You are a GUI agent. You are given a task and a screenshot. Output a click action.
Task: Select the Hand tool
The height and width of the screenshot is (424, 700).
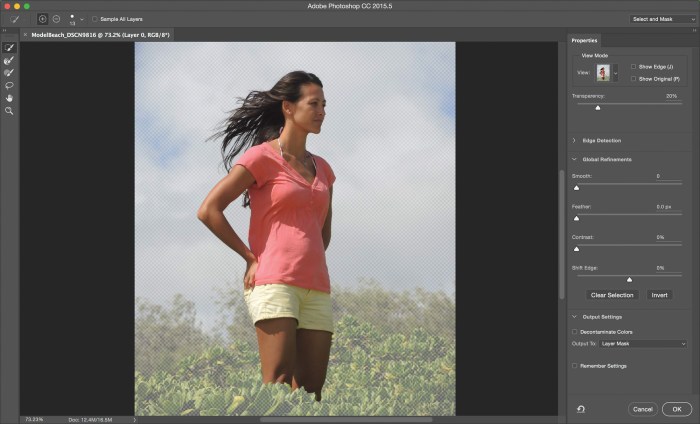[x=9, y=98]
